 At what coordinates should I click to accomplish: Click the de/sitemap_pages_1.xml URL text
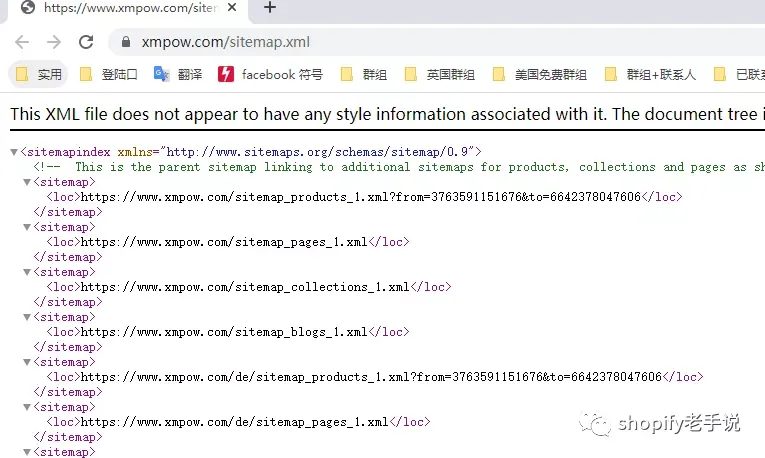coord(235,422)
